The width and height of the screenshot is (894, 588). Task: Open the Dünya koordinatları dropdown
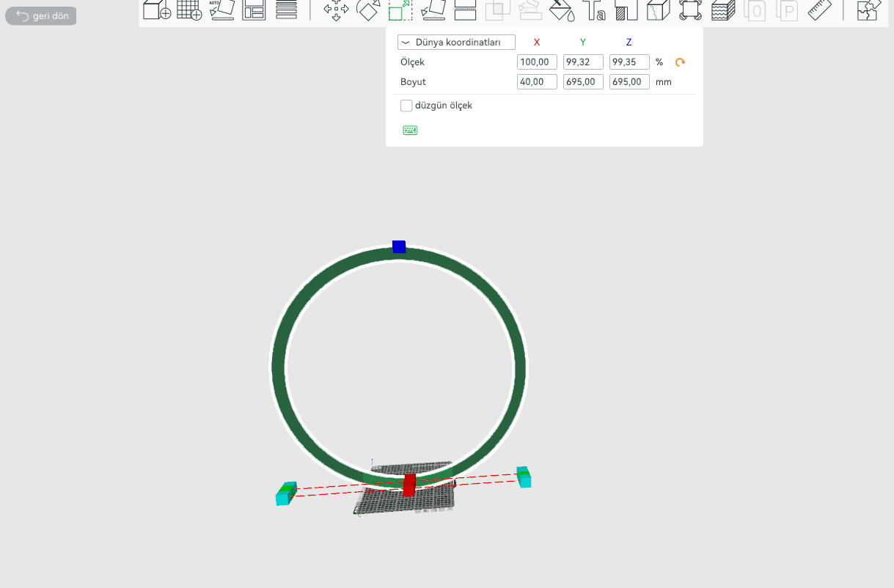coord(456,43)
